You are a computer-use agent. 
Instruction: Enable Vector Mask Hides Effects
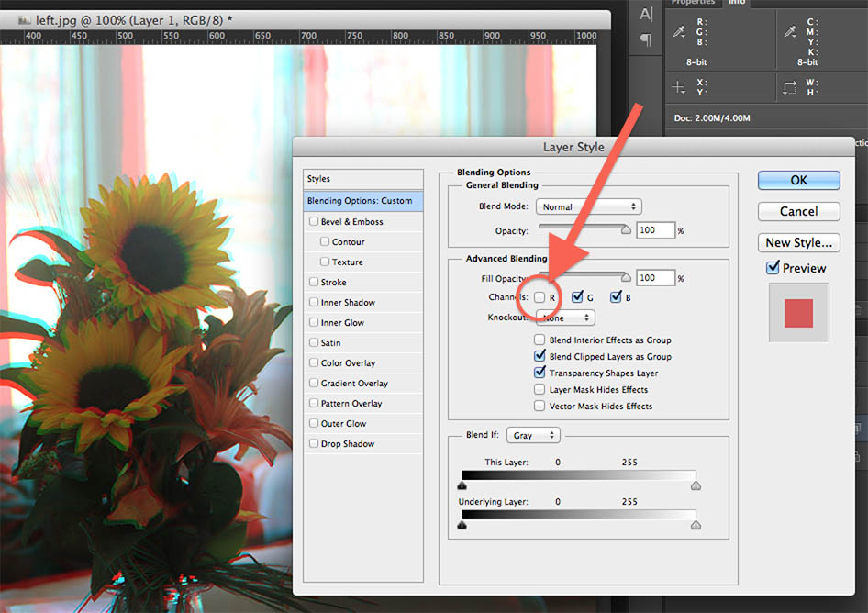click(x=540, y=406)
